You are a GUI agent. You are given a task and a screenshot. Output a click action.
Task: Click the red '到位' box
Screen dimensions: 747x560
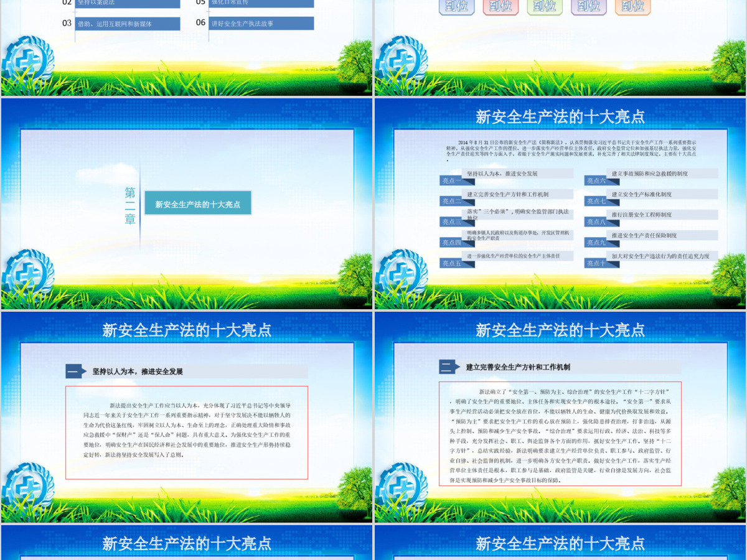[500, 6]
